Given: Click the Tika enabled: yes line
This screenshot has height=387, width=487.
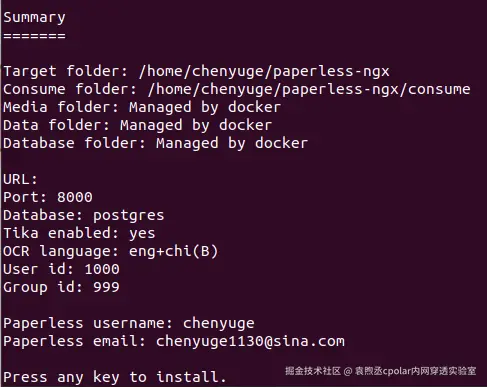Looking at the screenshot, I should pyautogui.click(x=79, y=233).
